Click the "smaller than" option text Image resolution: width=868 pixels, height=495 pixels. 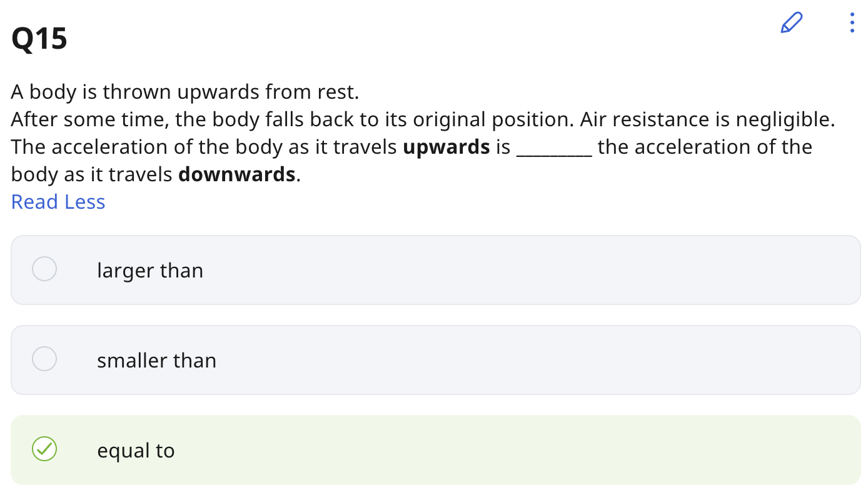click(x=156, y=361)
